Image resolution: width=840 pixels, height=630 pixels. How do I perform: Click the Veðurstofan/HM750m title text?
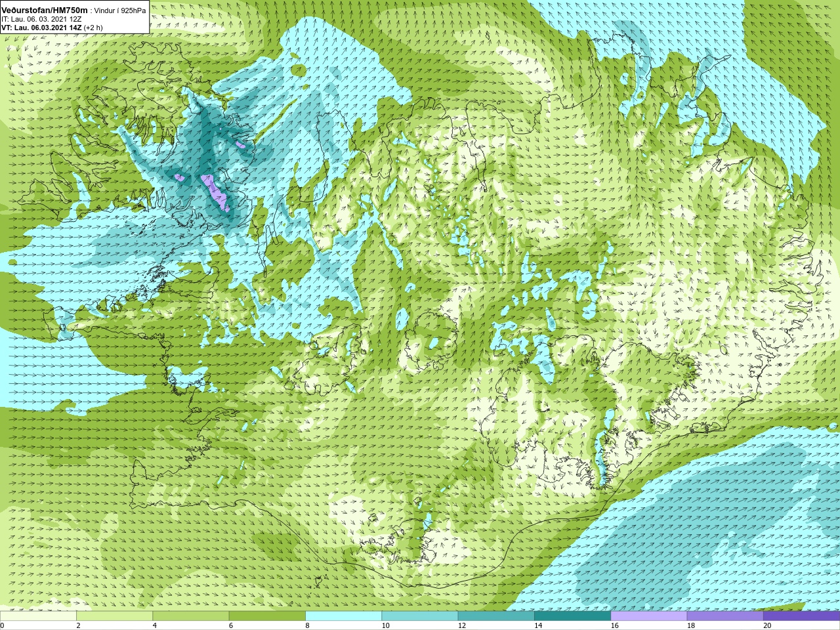(45, 10)
